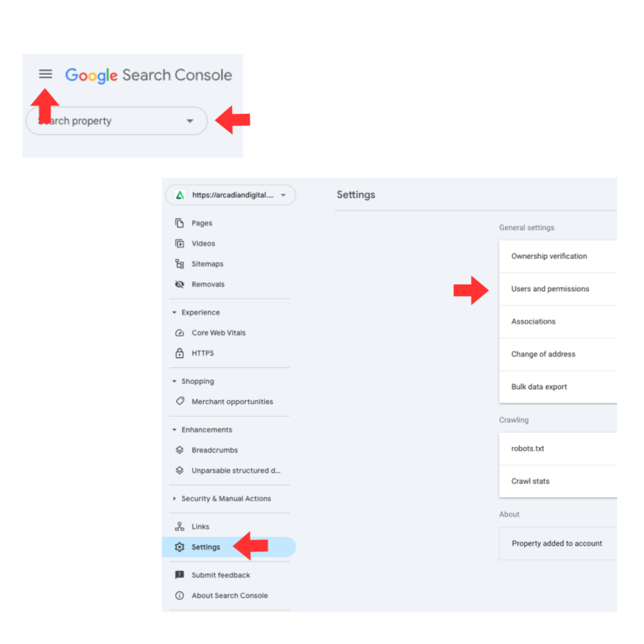The image size is (644, 644).
Task: Click the Pages icon in sidebar
Action: pos(179,223)
